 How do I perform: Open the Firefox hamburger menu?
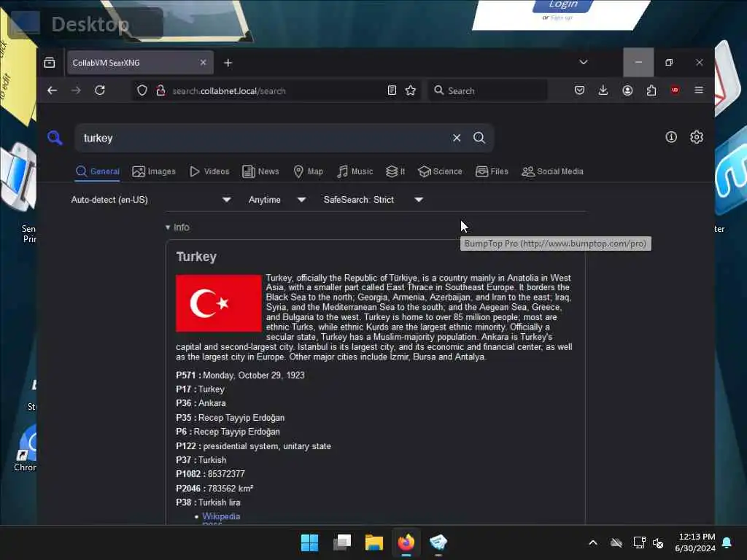(699, 90)
